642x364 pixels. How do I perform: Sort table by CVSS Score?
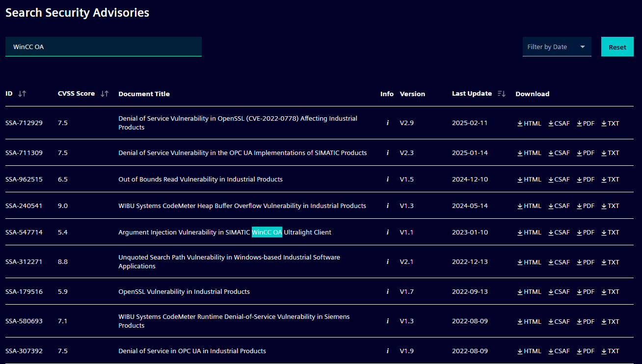coord(104,94)
